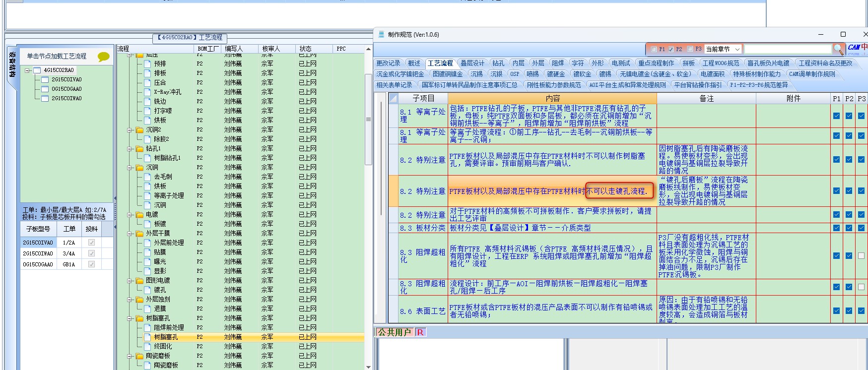Click the folder icon beside 外层蚀刻
The width and height of the screenshot is (868, 370).
tap(139, 299)
